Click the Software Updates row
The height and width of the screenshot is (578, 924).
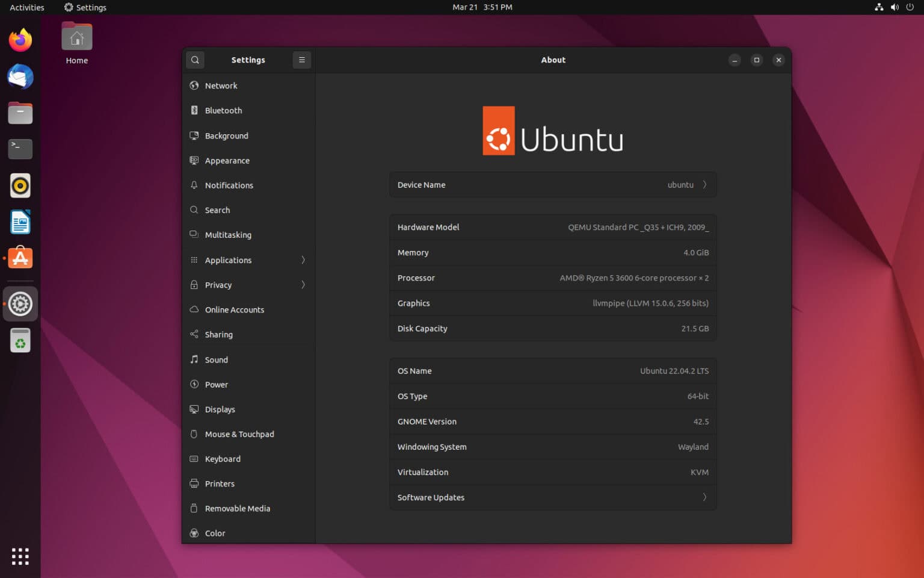[552, 497]
